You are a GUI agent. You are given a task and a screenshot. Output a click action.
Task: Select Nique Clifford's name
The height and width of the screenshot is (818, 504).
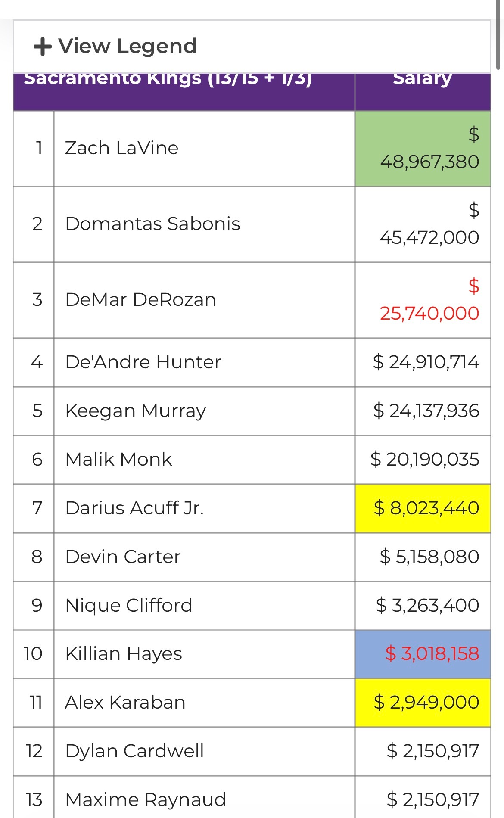pyautogui.click(x=129, y=606)
